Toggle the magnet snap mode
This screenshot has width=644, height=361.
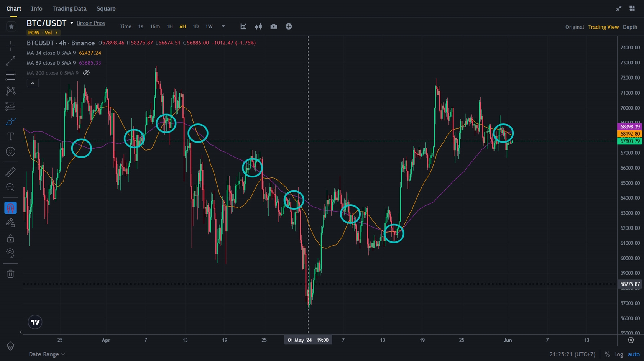[x=11, y=208]
